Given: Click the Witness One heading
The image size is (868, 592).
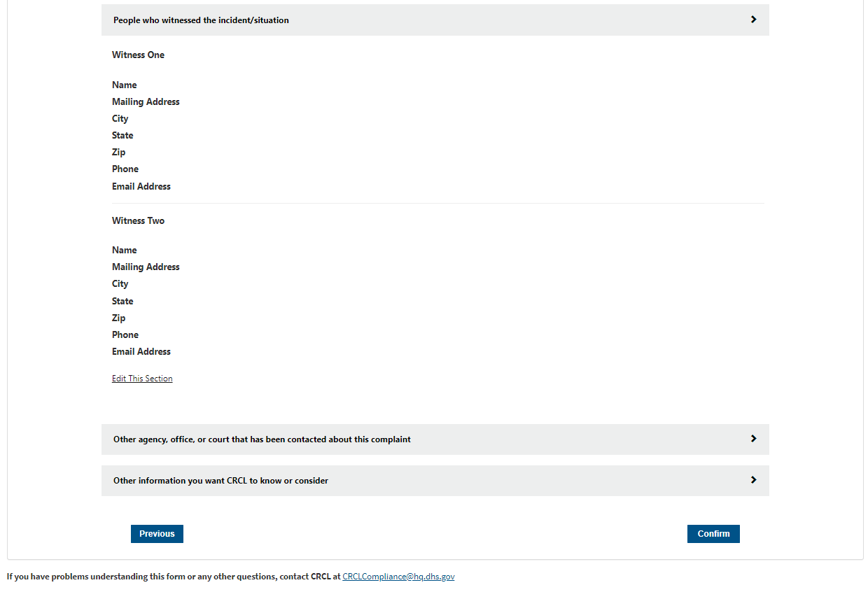Looking at the screenshot, I should click(x=138, y=55).
